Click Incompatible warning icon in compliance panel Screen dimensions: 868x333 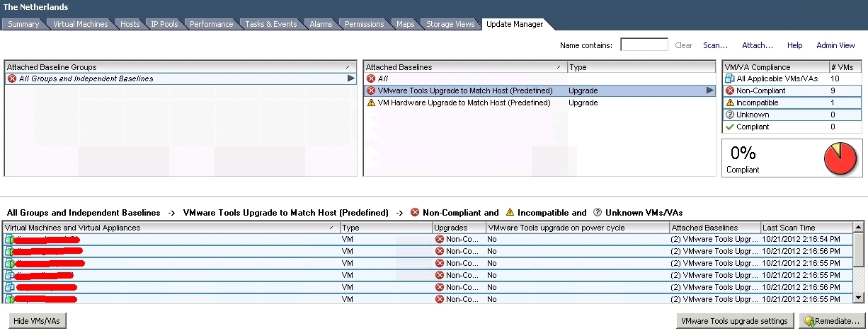coord(730,103)
